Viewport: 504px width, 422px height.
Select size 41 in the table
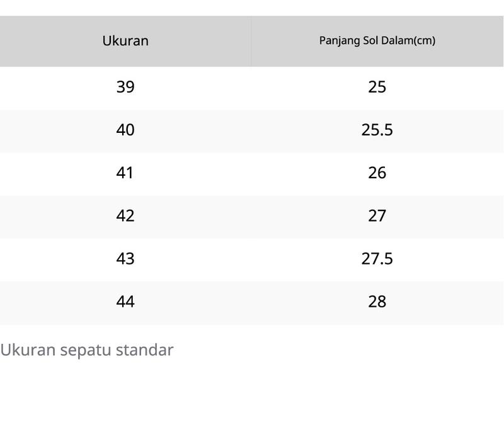point(125,173)
